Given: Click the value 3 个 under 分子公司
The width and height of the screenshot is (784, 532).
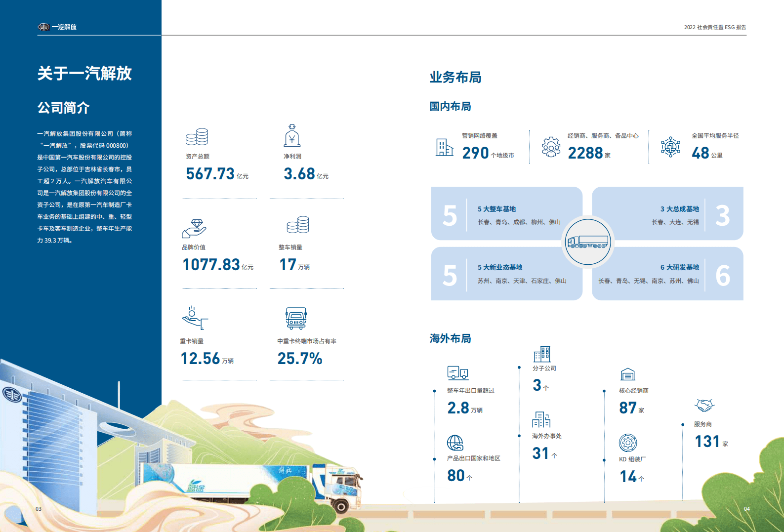Looking at the screenshot, I should tap(541, 385).
